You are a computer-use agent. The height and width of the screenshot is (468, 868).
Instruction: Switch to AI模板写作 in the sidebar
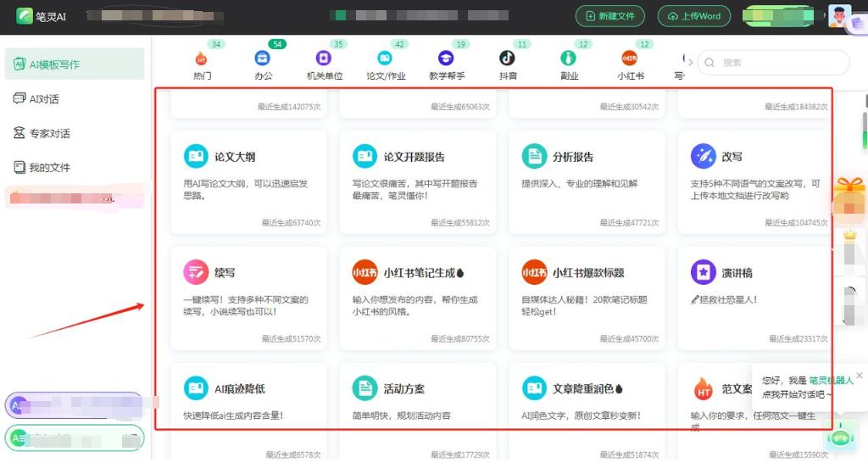75,64
